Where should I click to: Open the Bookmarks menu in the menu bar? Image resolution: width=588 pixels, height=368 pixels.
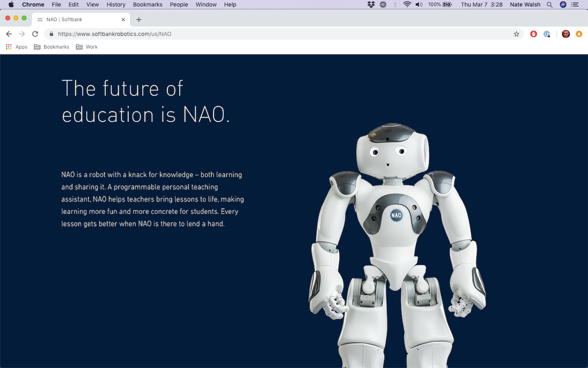click(x=147, y=5)
